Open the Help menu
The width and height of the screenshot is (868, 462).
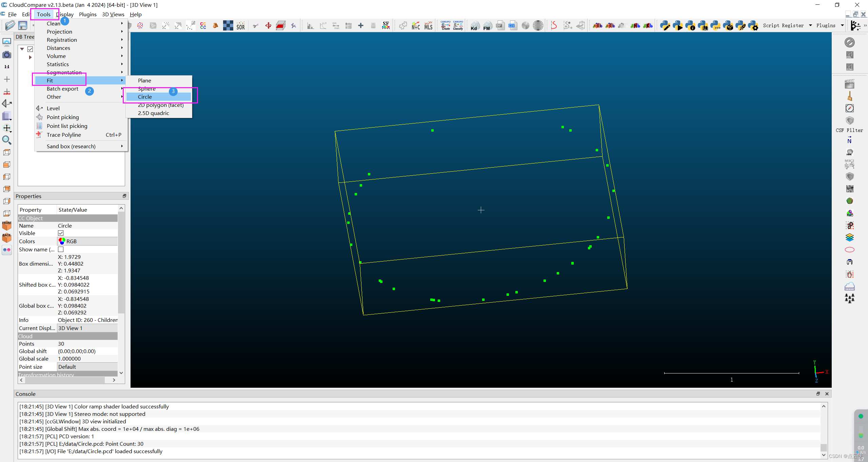(136, 14)
